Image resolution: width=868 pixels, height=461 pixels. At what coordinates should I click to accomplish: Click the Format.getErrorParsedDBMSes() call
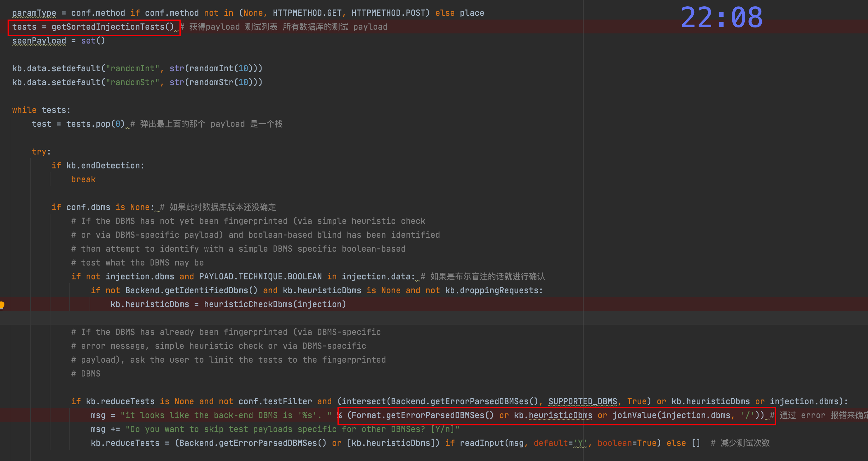pyautogui.click(x=423, y=415)
